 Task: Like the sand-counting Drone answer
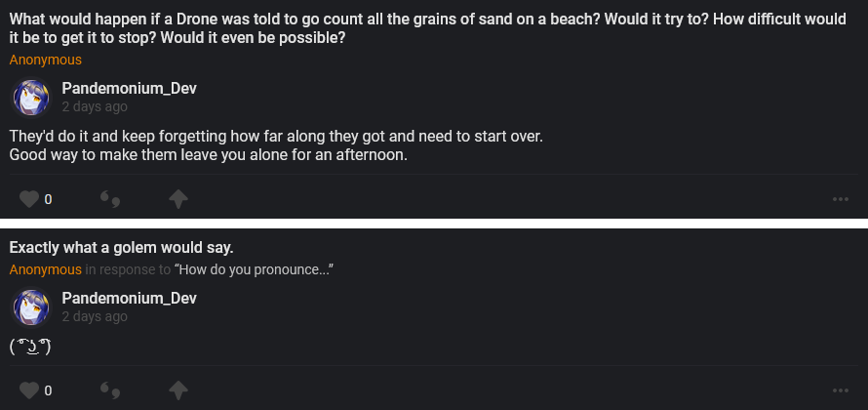point(29,199)
